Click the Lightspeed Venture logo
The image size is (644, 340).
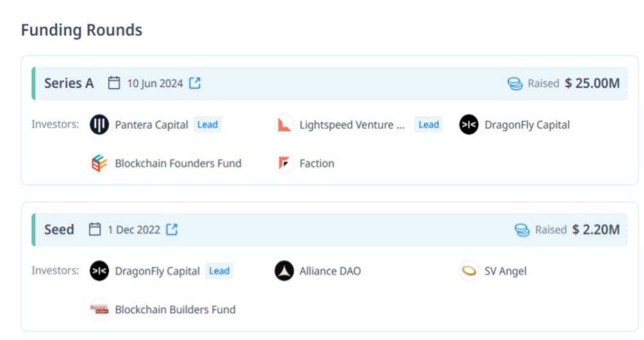(284, 124)
